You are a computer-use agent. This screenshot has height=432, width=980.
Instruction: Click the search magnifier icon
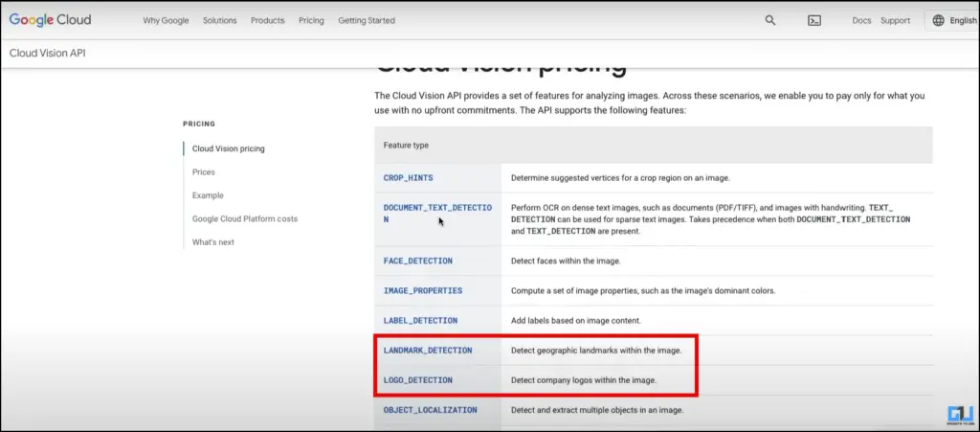click(770, 20)
